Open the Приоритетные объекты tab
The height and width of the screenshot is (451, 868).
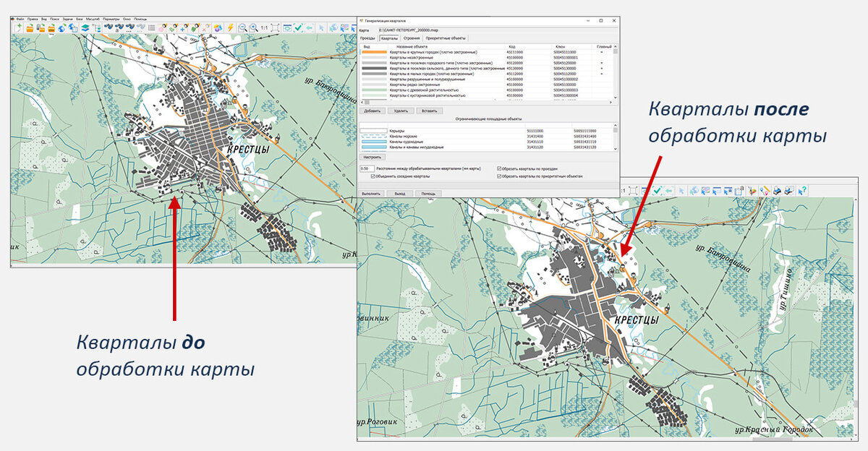[446, 38]
